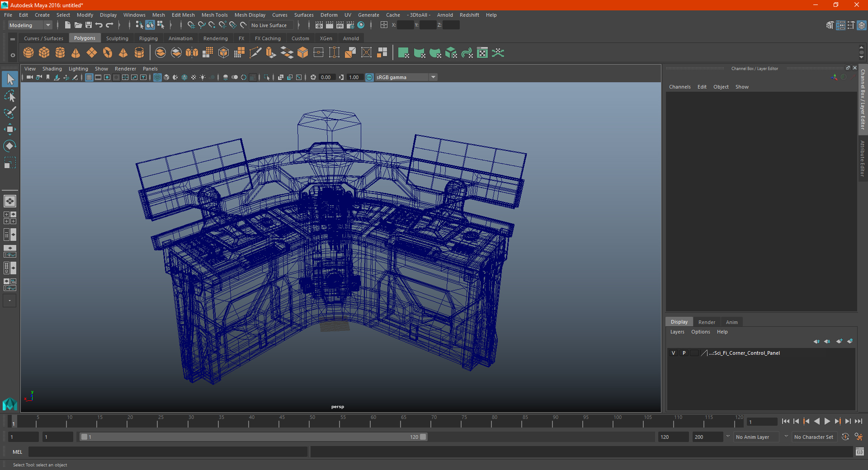Viewport: 868px width, 470px height.
Task: Open the Arnold menu in menu bar
Action: coord(445,15)
